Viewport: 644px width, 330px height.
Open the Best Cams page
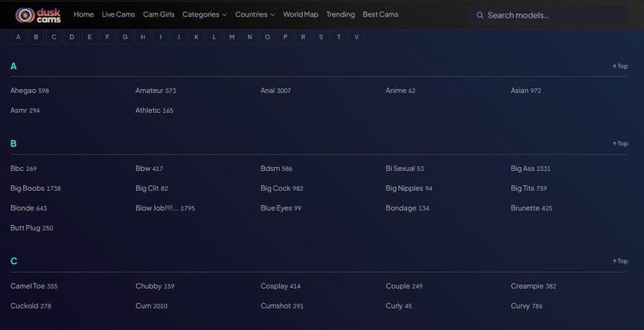click(x=380, y=14)
